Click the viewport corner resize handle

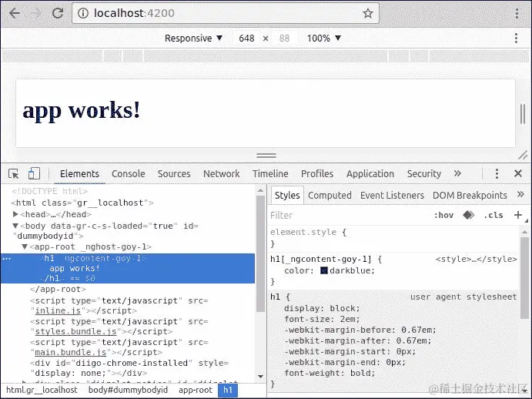pyautogui.click(x=523, y=155)
